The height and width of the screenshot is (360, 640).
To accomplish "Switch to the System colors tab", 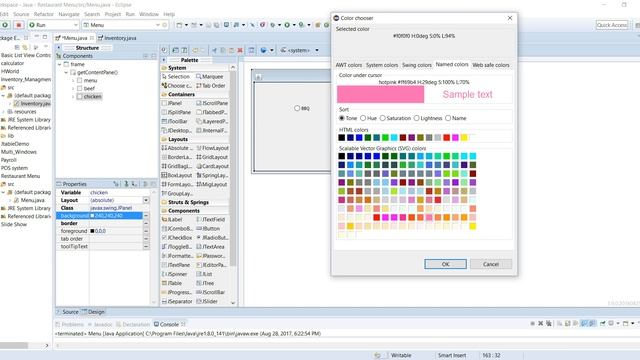I will (x=382, y=65).
